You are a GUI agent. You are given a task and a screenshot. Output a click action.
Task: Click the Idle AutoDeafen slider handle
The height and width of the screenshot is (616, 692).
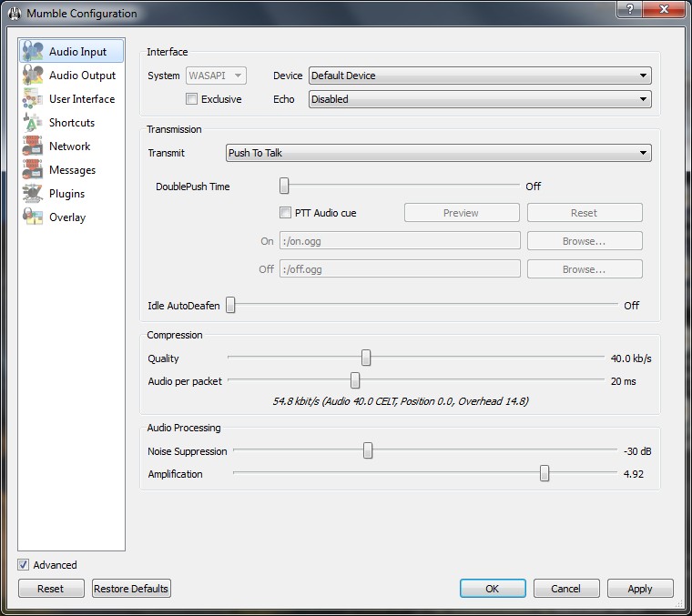pyautogui.click(x=230, y=305)
